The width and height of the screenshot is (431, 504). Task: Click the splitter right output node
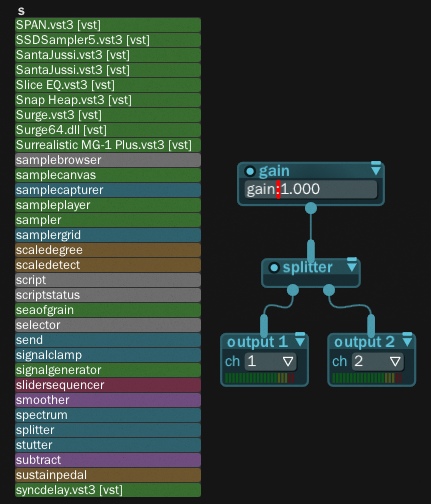(329, 290)
